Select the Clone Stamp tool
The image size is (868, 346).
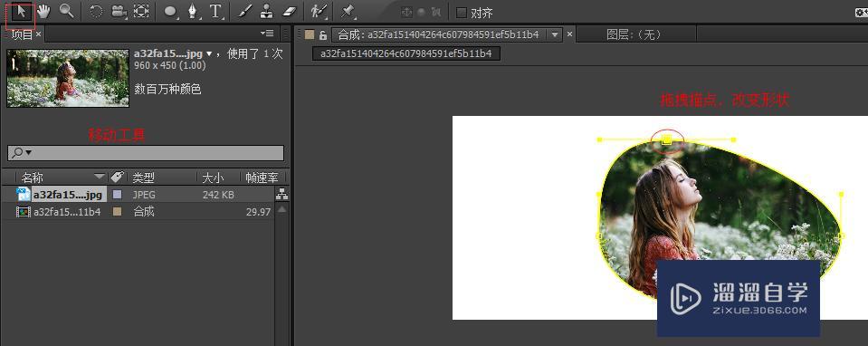267,11
